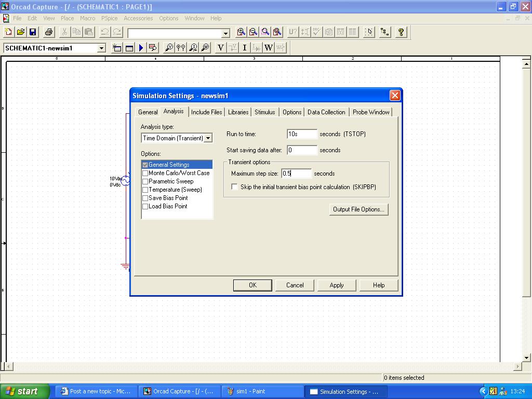Place a voltage level marker
This screenshot has width=532, height=399.
tap(169, 48)
